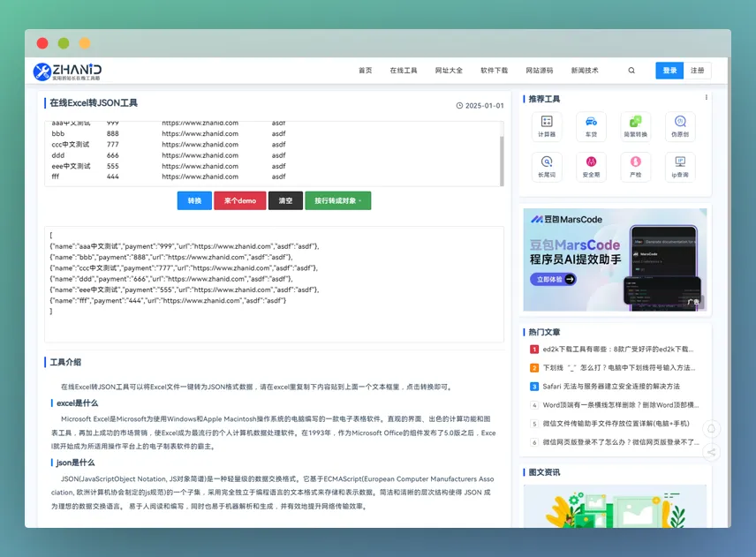Click the floating bell icon

coord(711,428)
